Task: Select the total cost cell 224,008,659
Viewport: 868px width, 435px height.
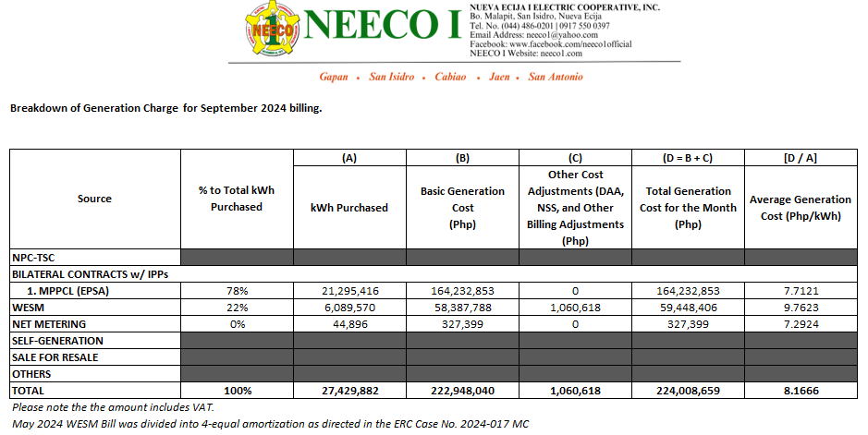Action: coord(687,391)
